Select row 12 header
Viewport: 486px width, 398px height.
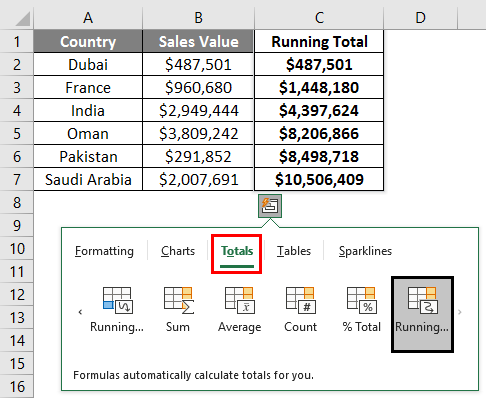[x=17, y=295]
